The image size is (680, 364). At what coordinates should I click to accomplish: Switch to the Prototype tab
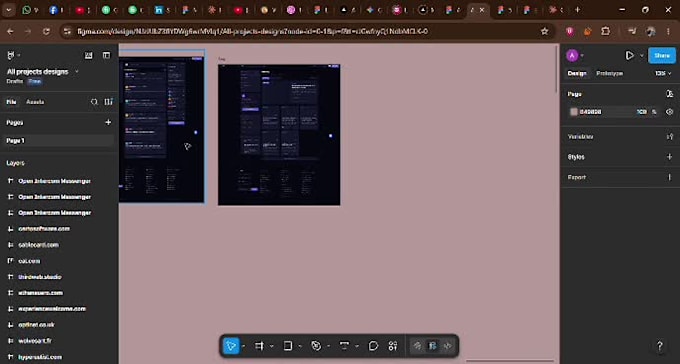tap(609, 73)
